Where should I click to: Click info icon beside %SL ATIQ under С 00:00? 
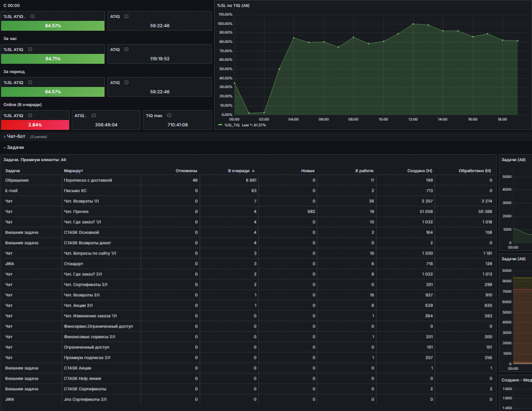32,16
